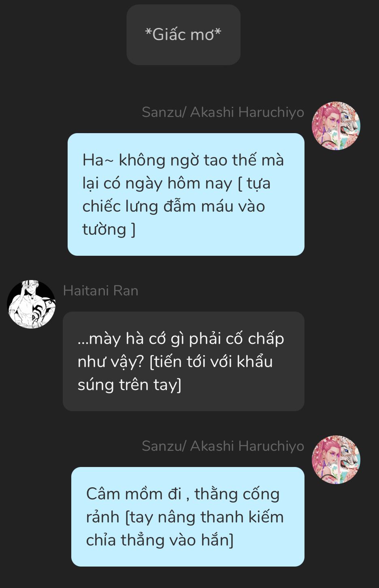The image size is (379, 588).
Task: Click the 'Haitani Ran' sender name
Action: pos(101,291)
